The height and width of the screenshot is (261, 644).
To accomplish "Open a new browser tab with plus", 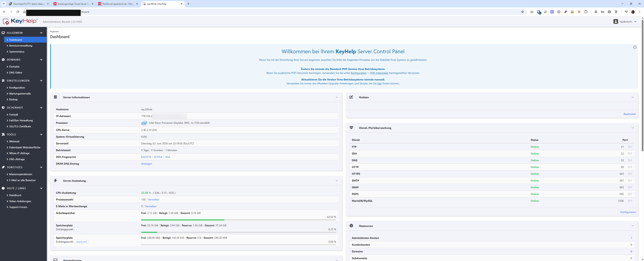I will pos(188,4).
